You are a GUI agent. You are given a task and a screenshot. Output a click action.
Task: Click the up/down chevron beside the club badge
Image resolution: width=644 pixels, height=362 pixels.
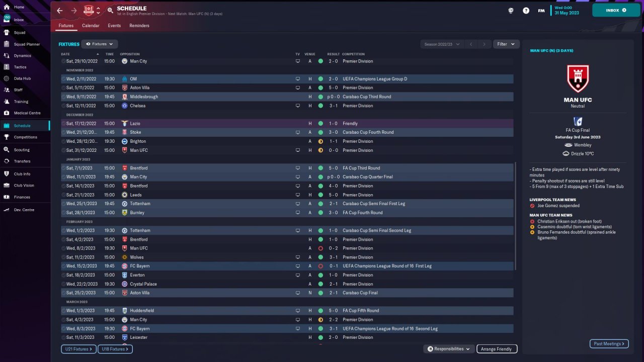(99, 11)
